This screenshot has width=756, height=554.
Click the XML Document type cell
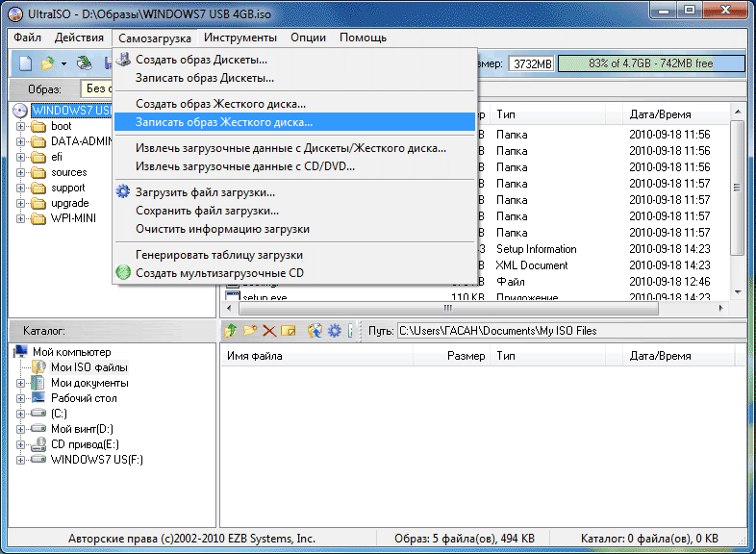(532, 265)
